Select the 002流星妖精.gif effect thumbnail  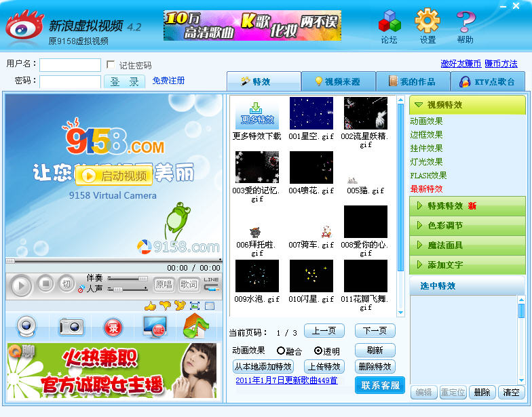click(x=365, y=113)
